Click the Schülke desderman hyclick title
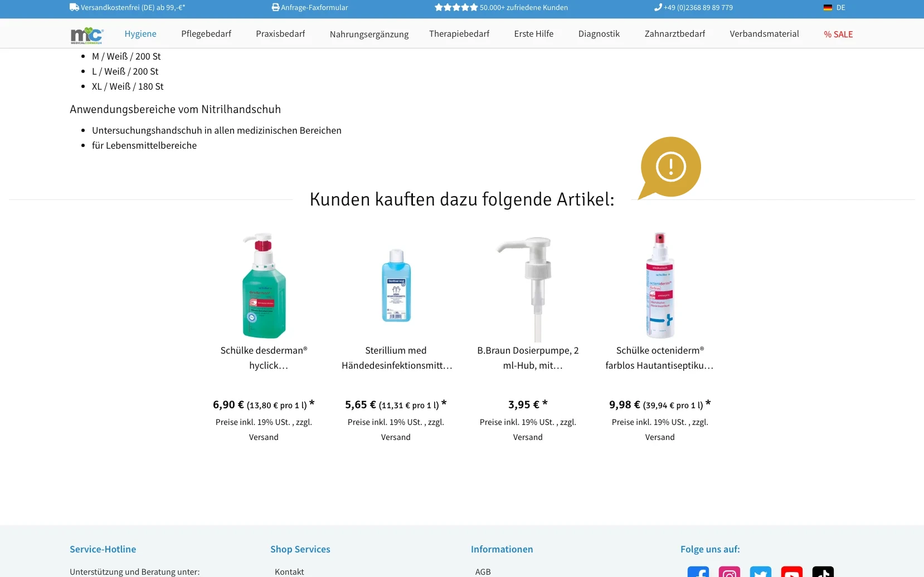The width and height of the screenshot is (924, 577). coord(264,358)
